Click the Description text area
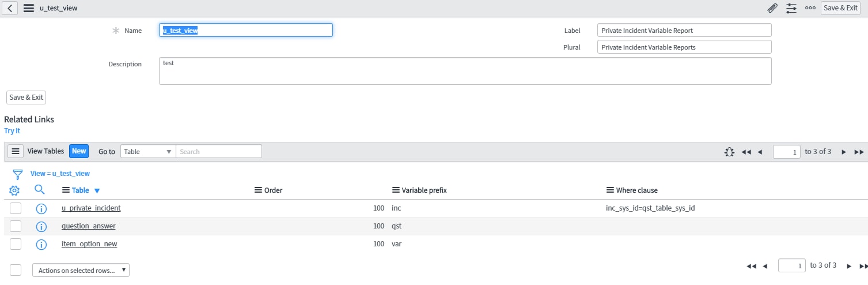Screen dimensions: 868x285 (465, 71)
